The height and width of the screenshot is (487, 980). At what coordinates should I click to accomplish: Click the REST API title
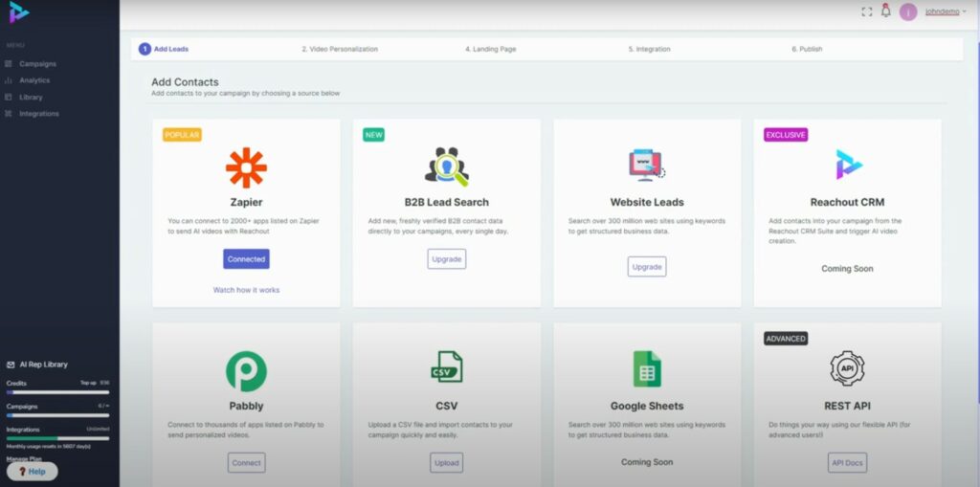click(848, 406)
